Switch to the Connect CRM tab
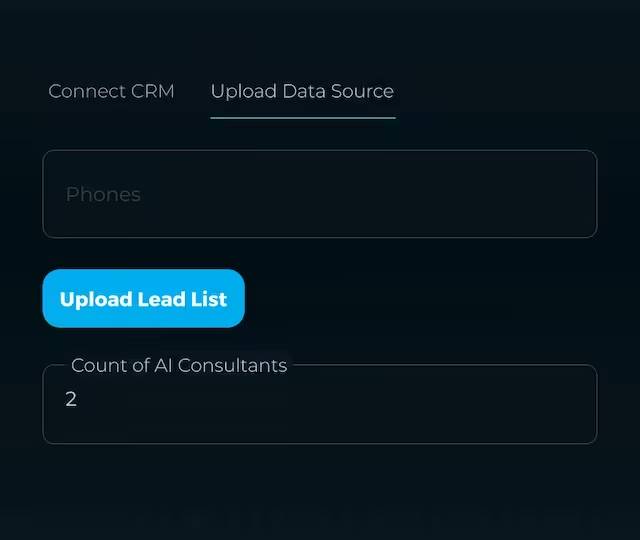The height and width of the screenshot is (540, 640). (x=111, y=91)
